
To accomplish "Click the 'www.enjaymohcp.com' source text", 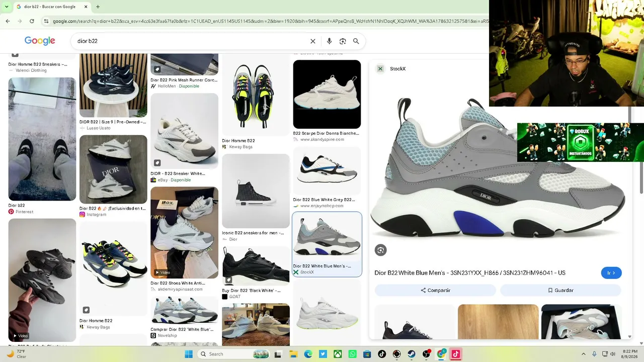I will (x=321, y=206).
